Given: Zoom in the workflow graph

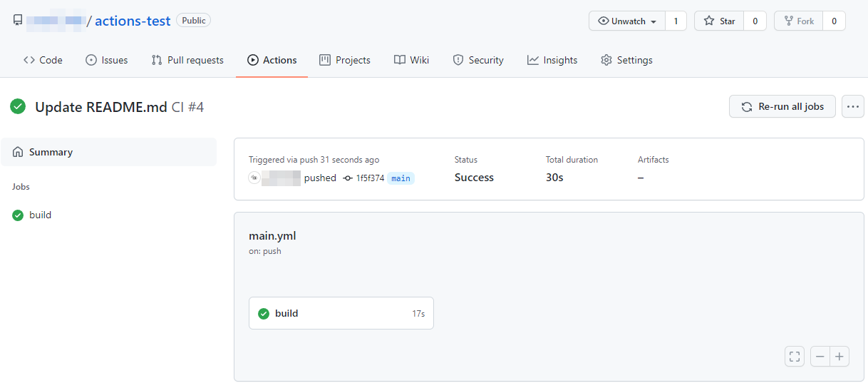Looking at the screenshot, I should (840, 357).
